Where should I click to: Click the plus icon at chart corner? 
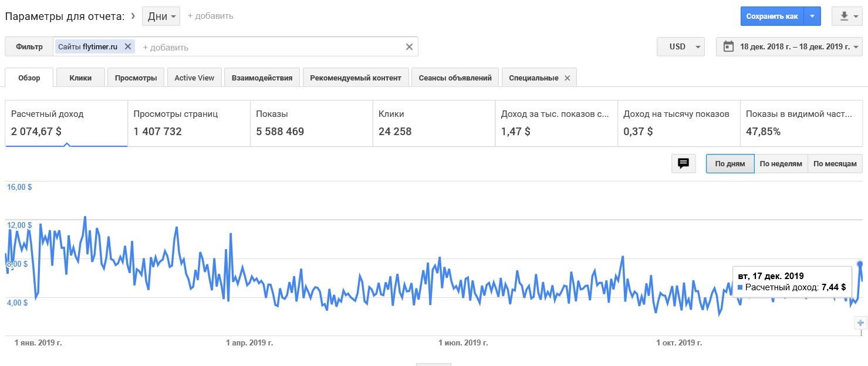click(x=861, y=323)
